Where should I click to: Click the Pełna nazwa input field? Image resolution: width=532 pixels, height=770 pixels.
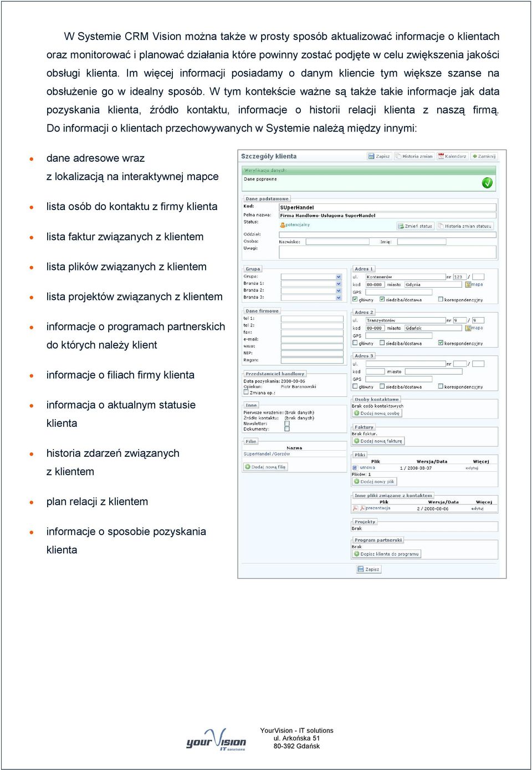click(x=387, y=215)
